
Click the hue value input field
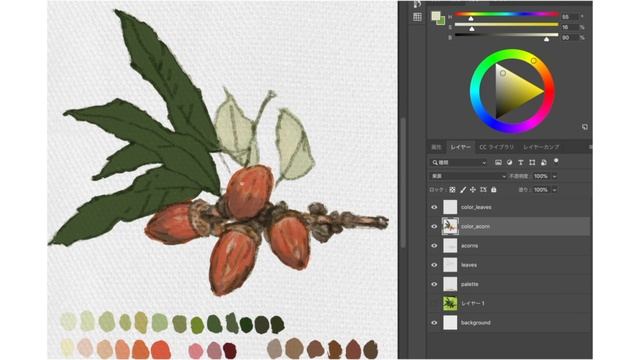click(x=569, y=17)
